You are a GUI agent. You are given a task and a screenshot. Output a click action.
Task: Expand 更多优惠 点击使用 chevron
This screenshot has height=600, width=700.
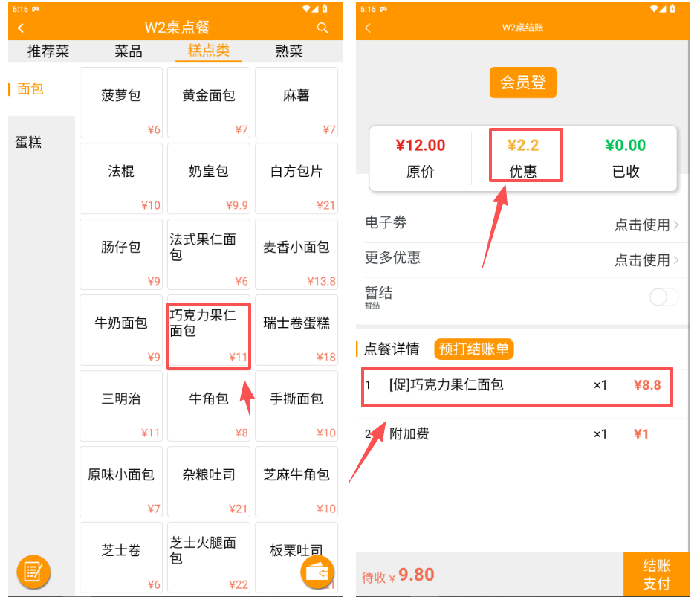pos(675,260)
